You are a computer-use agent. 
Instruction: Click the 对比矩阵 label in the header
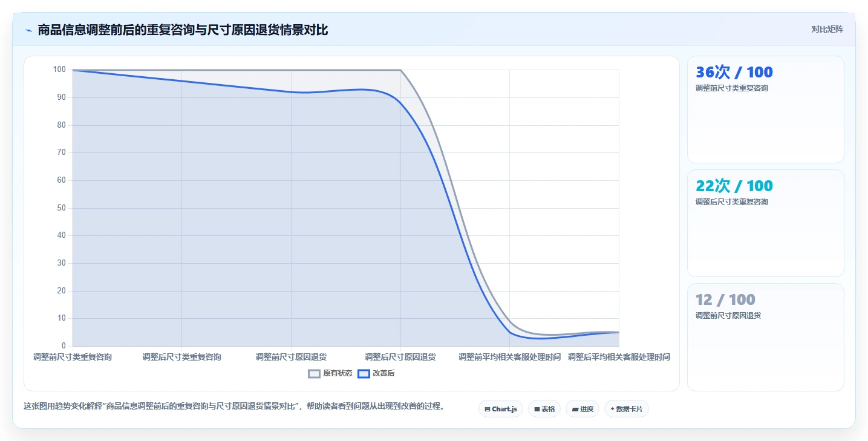click(827, 29)
